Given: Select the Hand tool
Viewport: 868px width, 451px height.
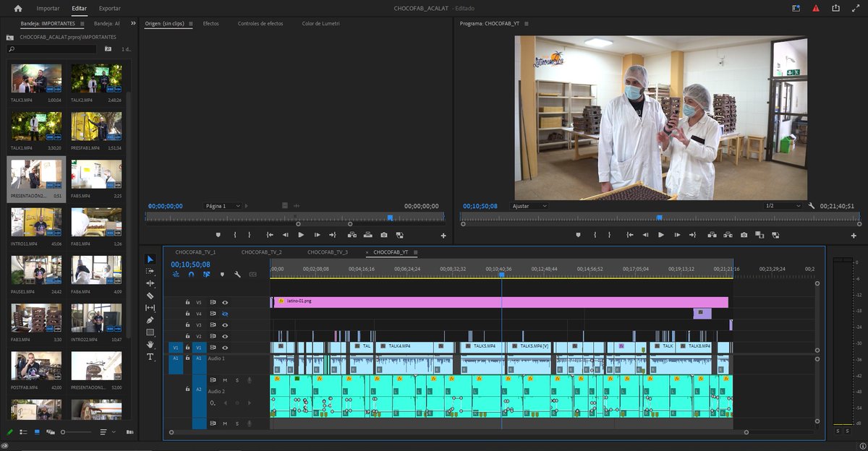Looking at the screenshot, I should click(x=150, y=345).
